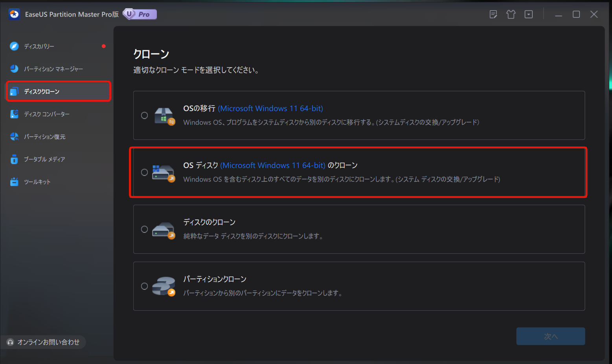The height and width of the screenshot is (364, 612).
Task: Click the Partition Manager pie chart icon
Action: (14, 69)
